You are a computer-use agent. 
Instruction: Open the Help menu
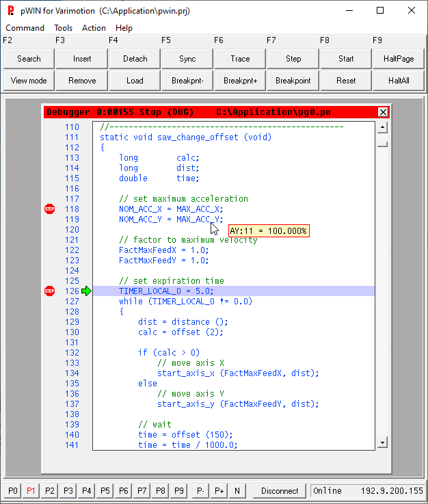[124, 28]
